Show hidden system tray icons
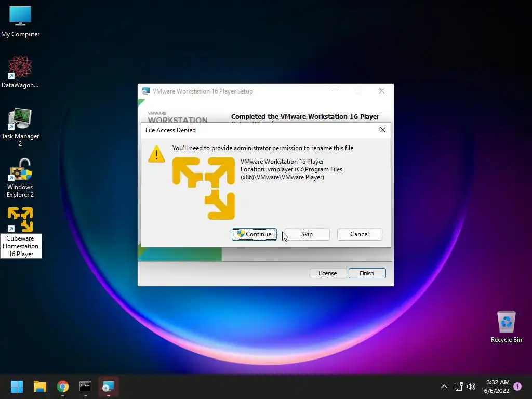The height and width of the screenshot is (399, 532). point(444,387)
